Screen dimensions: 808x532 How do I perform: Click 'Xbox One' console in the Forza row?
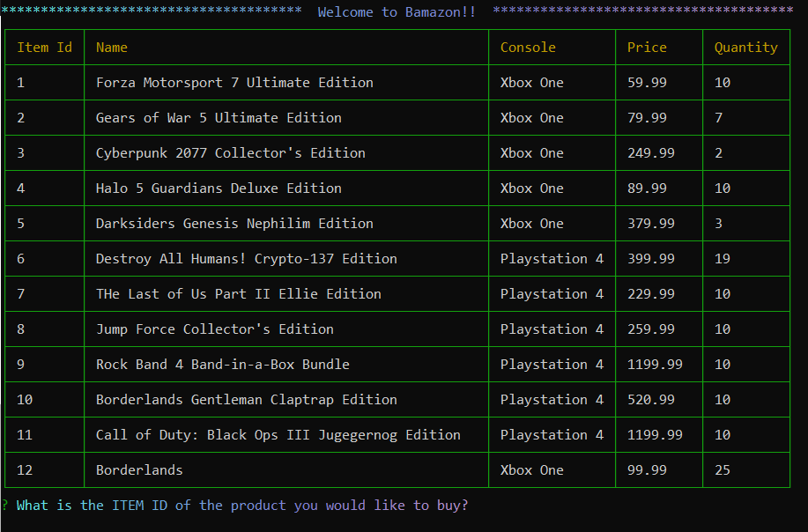pos(532,83)
